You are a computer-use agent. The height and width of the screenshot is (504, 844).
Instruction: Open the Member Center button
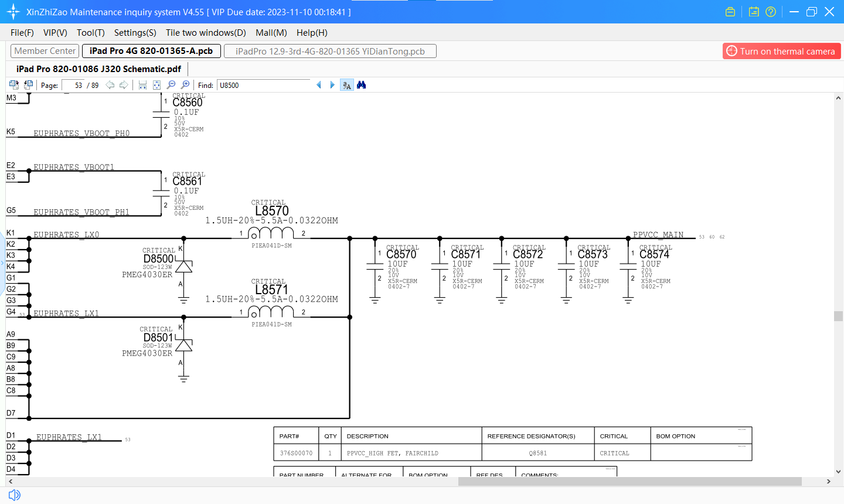pos(45,51)
